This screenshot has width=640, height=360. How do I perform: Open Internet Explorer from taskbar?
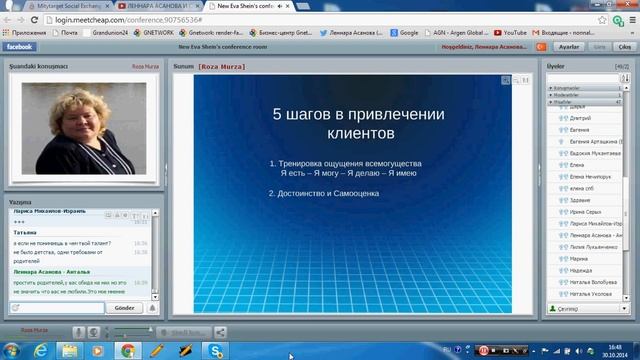click(40, 351)
